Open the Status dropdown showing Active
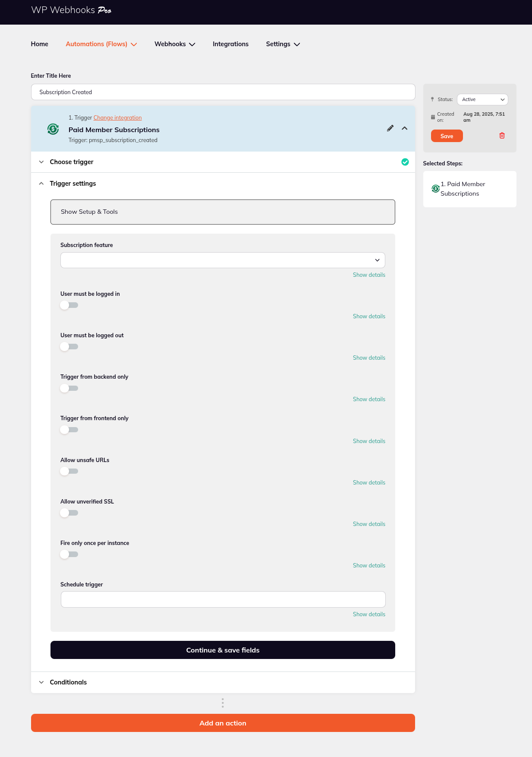The image size is (532, 757). point(482,99)
